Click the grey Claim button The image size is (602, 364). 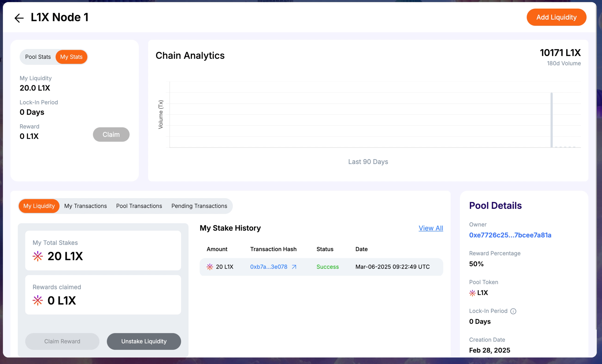111,134
